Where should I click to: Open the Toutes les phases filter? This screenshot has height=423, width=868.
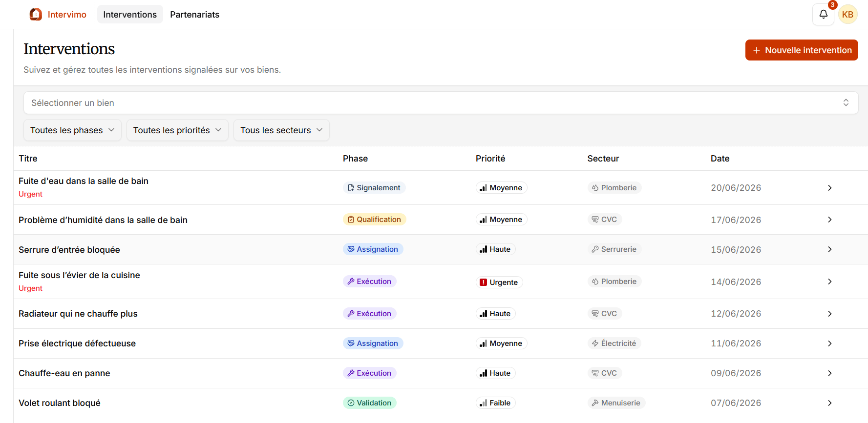(72, 130)
